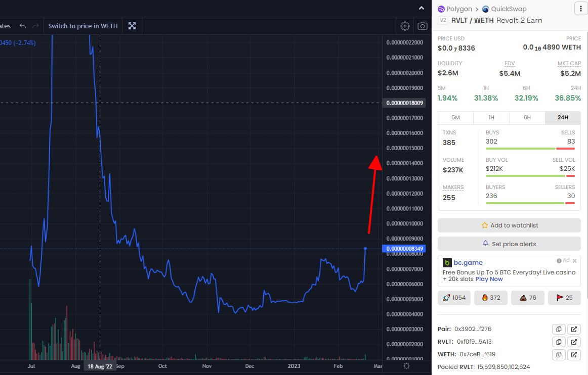Vote with the poop reaction 76

[528, 298]
